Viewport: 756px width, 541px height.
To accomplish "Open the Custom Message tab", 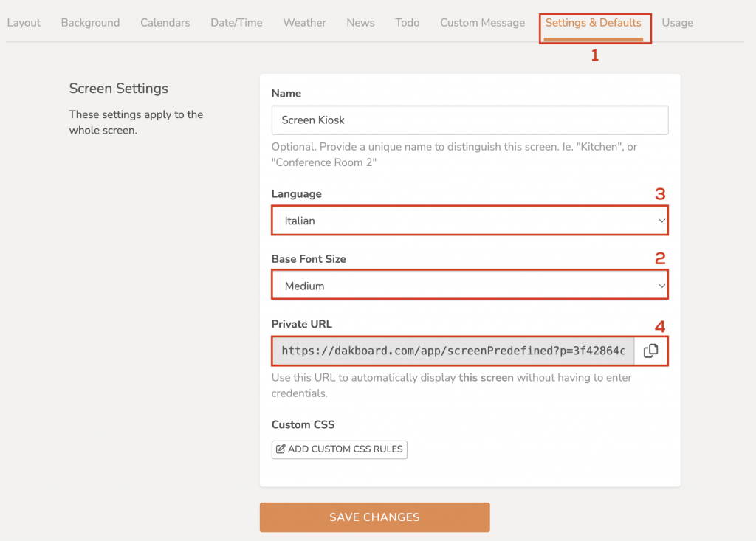I will point(482,23).
